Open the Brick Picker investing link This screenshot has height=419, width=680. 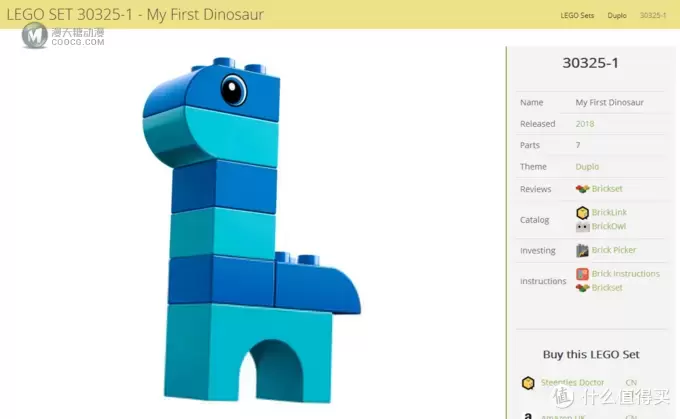coord(614,250)
